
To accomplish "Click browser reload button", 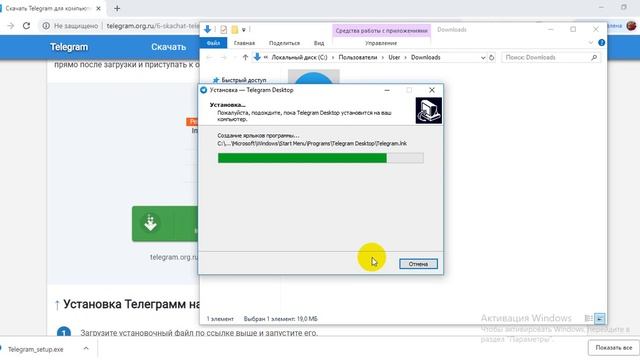I will point(27,26).
